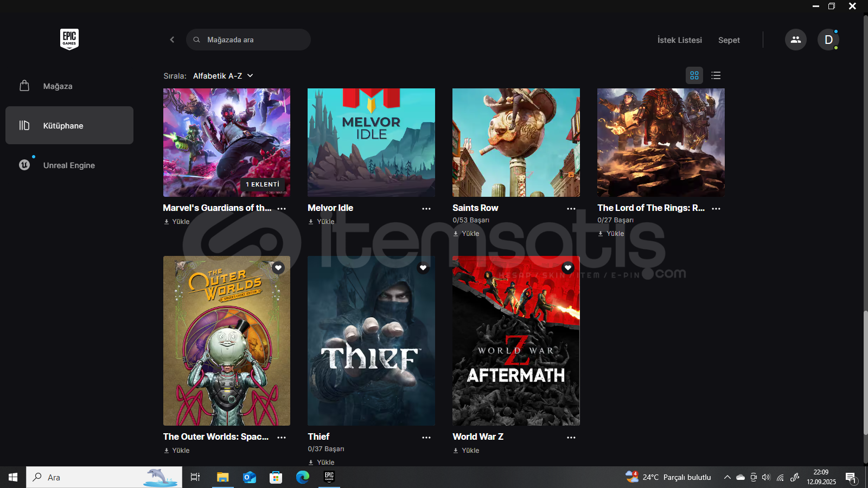Click the Saints Row title
868x488 pixels.
click(x=475, y=208)
